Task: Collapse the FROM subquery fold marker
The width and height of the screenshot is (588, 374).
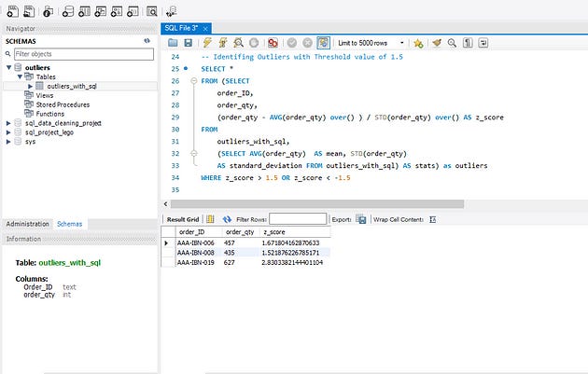Action: coord(192,81)
